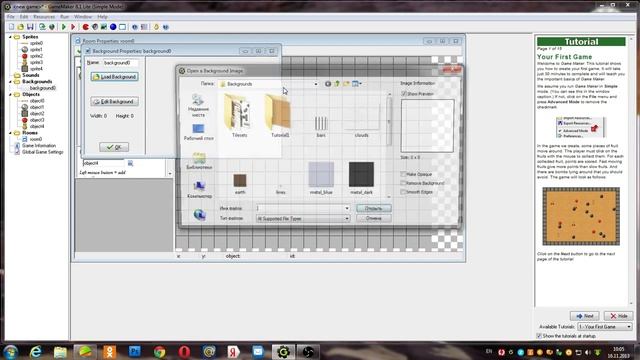Create an object with the blue ball icon
The width and height of the screenshot is (640, 360).
[x=113, y=27]
